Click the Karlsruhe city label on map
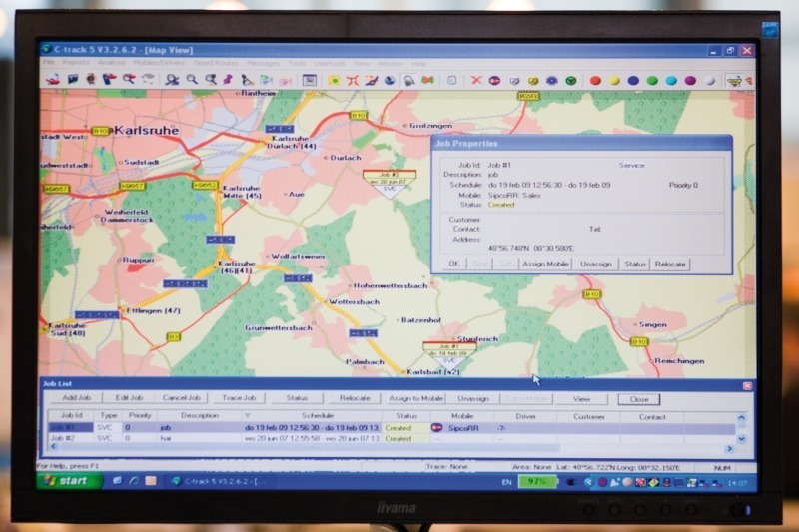 pyautogui.click(x=147, y=131)
